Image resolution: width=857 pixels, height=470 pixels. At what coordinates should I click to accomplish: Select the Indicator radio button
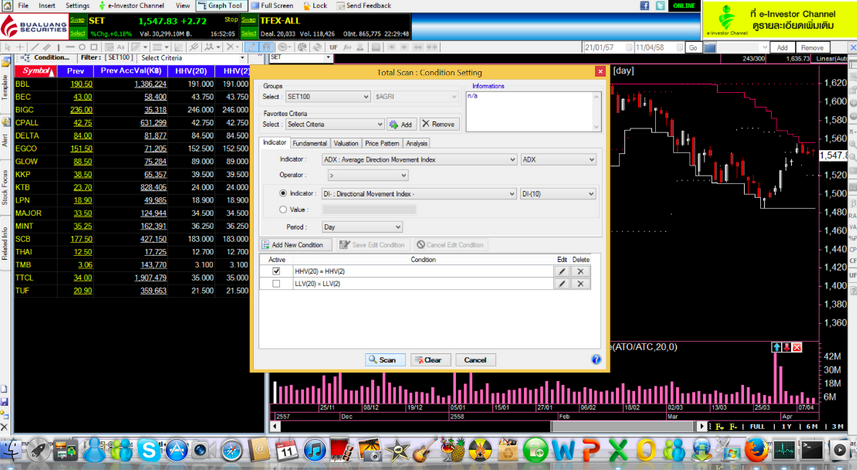283,193
